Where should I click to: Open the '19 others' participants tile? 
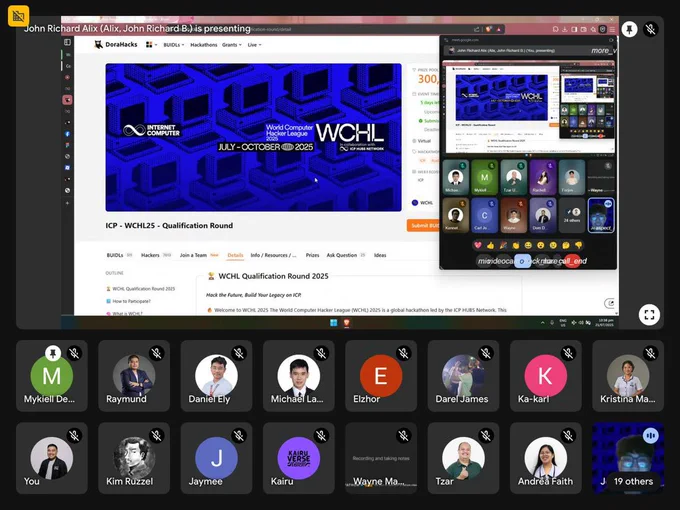(628, 458)
